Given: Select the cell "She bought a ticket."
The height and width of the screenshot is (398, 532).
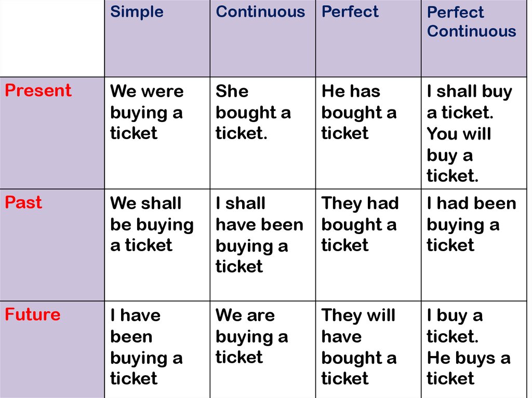Looking at the screenshot, I should (262, 133).
